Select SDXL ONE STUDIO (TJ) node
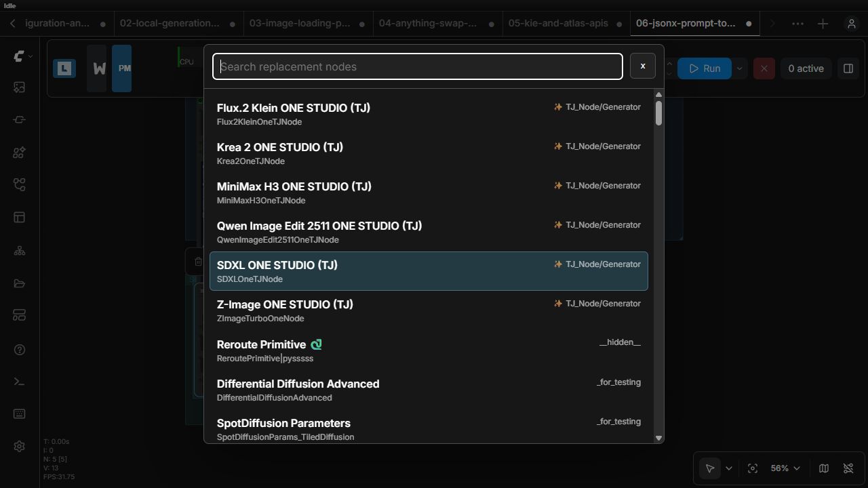868x488 pixels. click(429, 271)
